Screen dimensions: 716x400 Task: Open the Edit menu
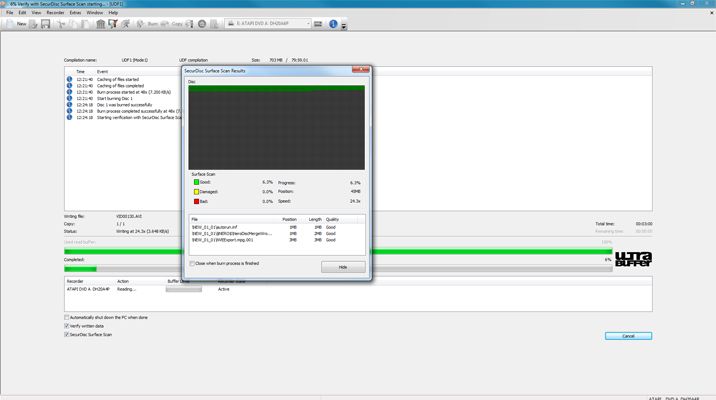click(22, 13)
